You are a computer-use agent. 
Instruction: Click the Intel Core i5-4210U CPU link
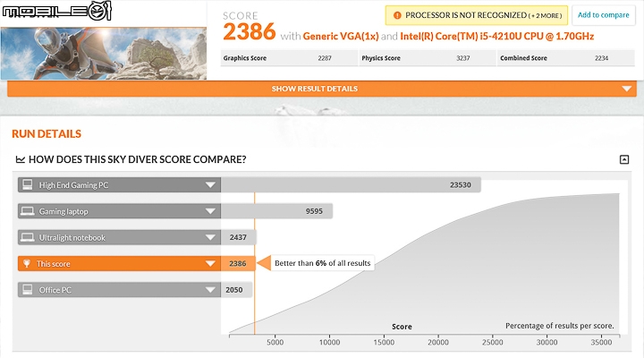click(x=497, y=37)
